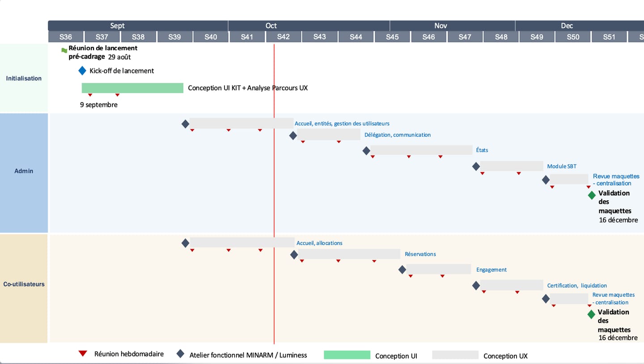The image size is (644, 364).
Task: Click the grey Certification, liquidation task bar
Action: click(512, 285)
